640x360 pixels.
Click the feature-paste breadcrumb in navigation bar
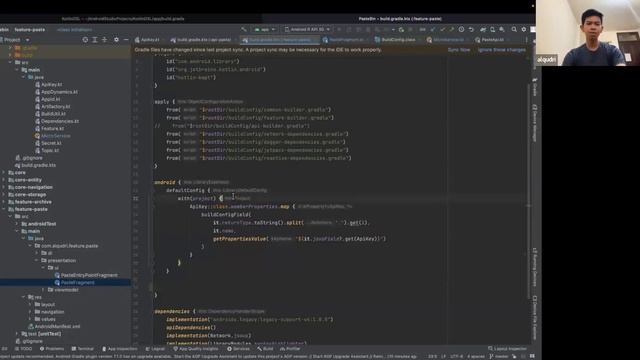pos(30,30)
